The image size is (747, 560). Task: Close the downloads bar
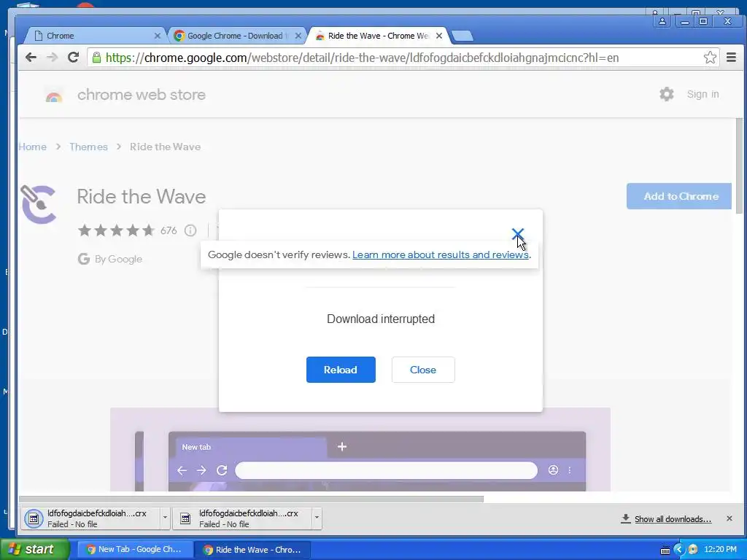coord(729,518)
